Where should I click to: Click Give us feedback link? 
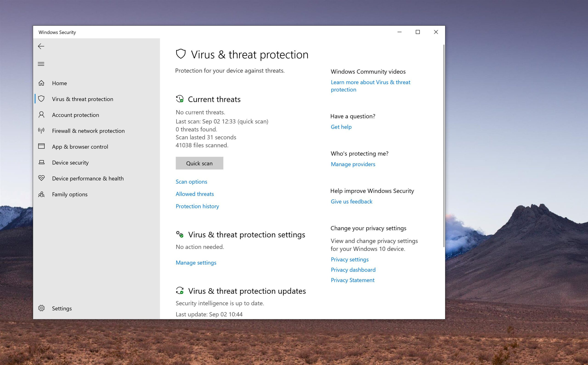pyautogui.click(x=351, y=201)
